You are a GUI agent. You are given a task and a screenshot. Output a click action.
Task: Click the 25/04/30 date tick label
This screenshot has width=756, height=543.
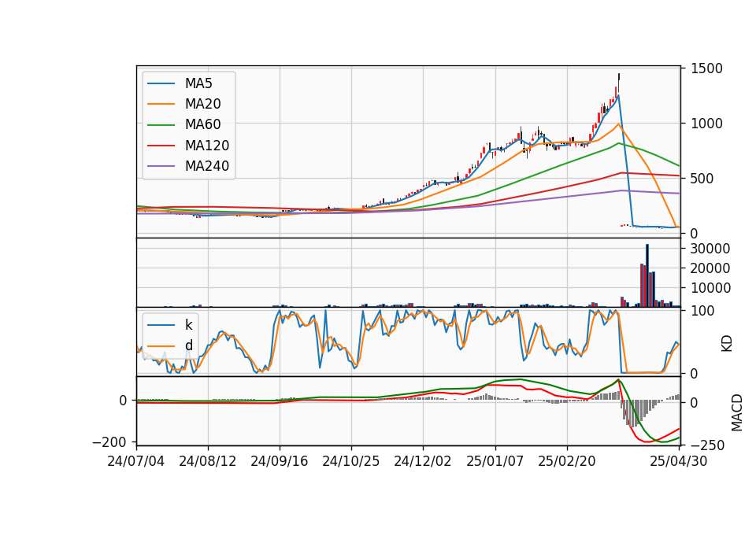pos(678,461)
